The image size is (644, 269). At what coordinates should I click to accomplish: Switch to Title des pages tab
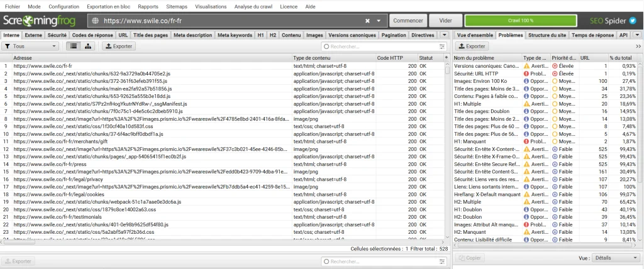(x=151, y=35)
